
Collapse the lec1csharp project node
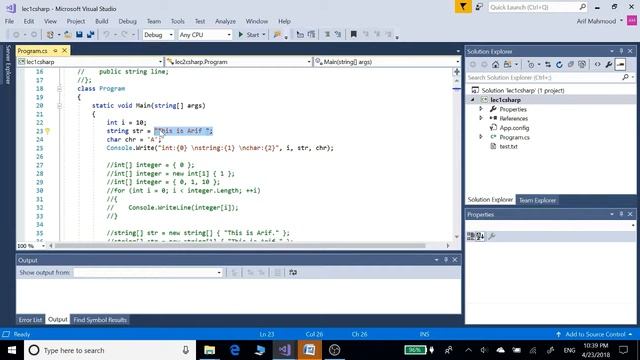click(x=473, y=100)
